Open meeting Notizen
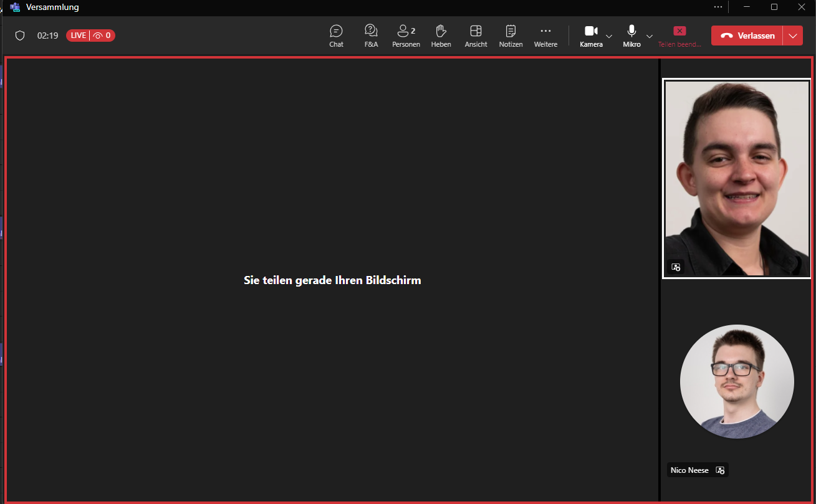This screenshot has width=816, height=504. pos(511,36)
